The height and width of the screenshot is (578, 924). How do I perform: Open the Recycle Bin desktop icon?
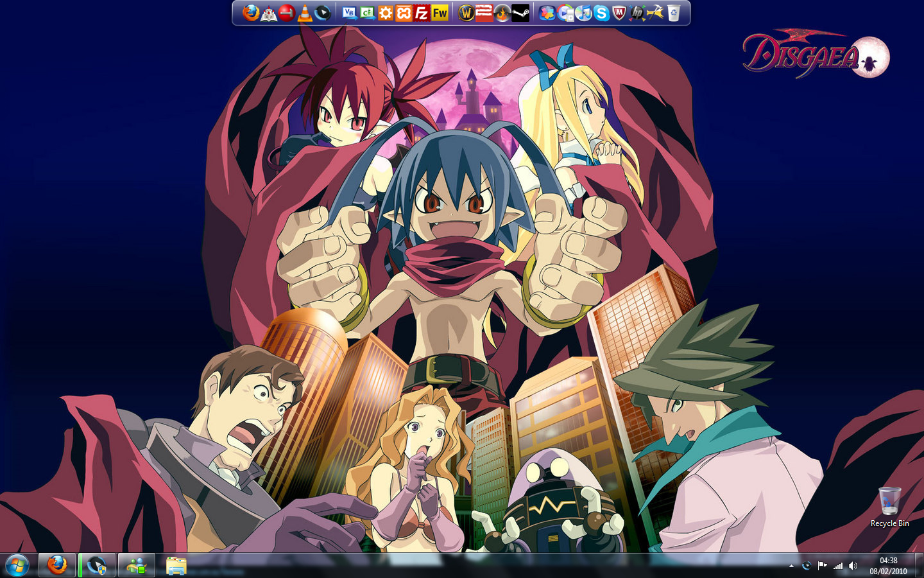click(x=889, y=507)
